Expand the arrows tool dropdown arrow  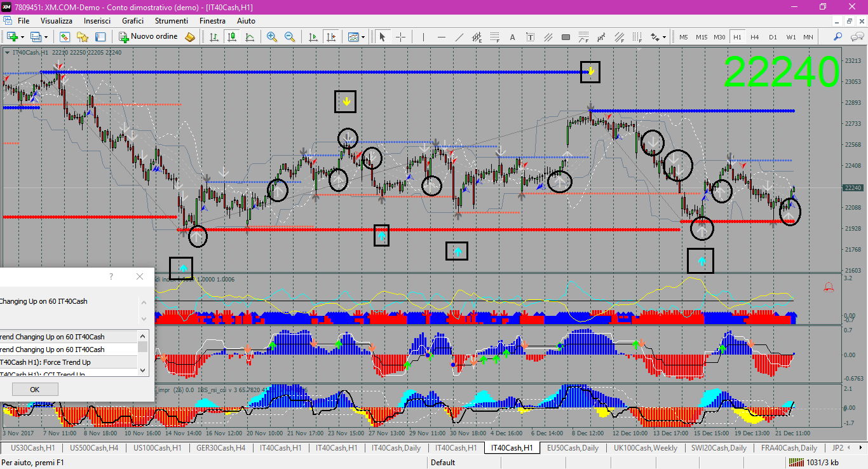coord(665,37)
